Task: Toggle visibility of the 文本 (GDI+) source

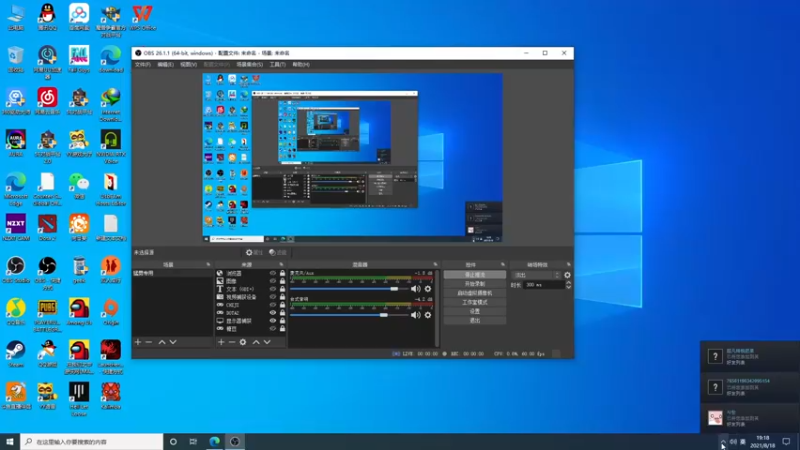Action: click(x=272, y=289)
